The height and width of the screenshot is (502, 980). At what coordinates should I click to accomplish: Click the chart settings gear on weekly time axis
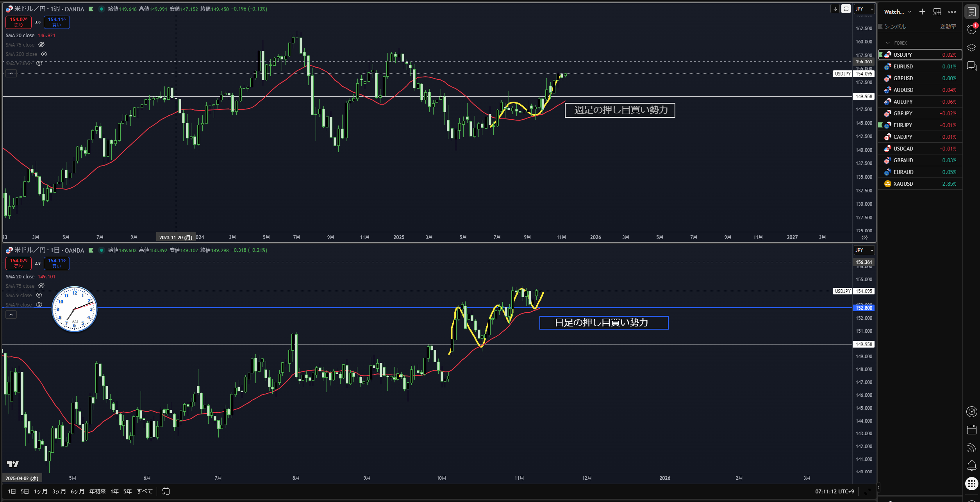pyautogui.click(x=864, y=237)
